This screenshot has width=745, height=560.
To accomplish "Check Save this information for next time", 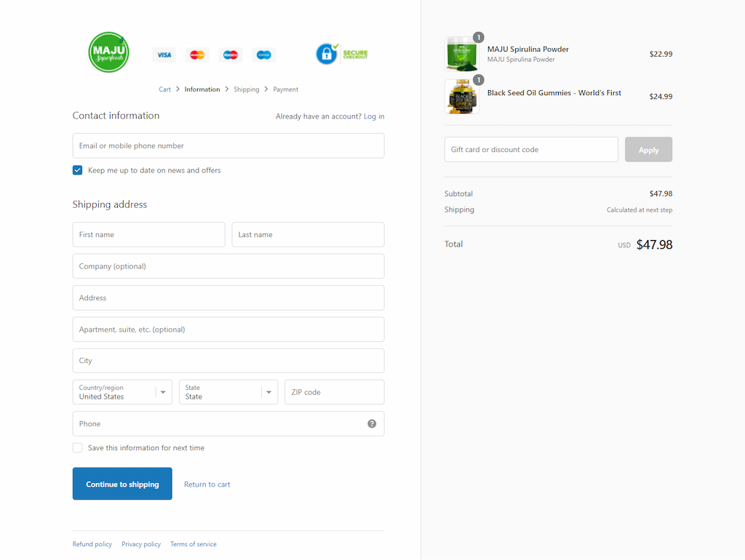I will [x=77, y=448].
